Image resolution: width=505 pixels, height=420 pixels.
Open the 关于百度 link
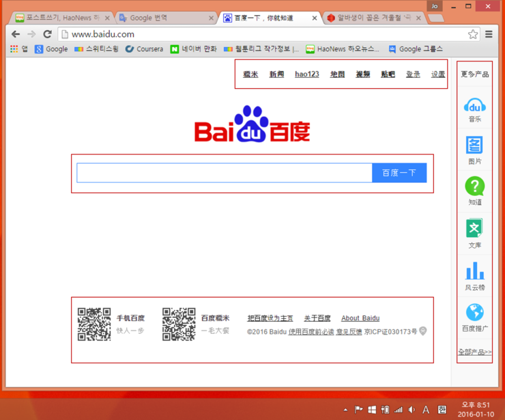317,318
